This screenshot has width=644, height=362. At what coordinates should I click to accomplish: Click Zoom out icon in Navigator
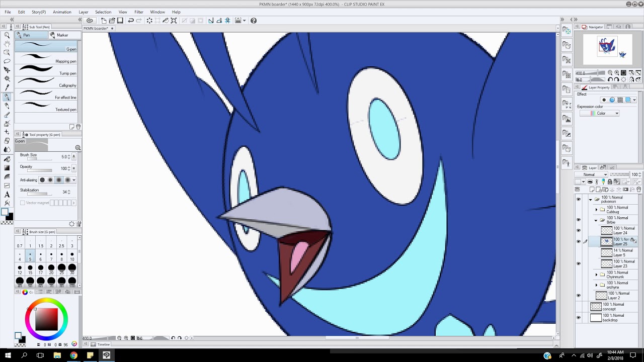pyautogui.click(x=610, y=73)
